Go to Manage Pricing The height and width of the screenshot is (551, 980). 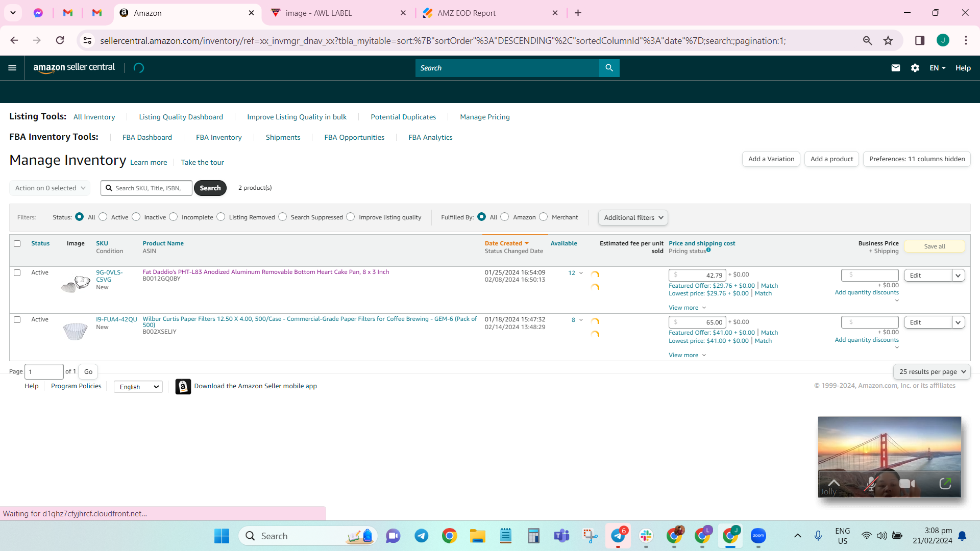(x=485, y=117)
